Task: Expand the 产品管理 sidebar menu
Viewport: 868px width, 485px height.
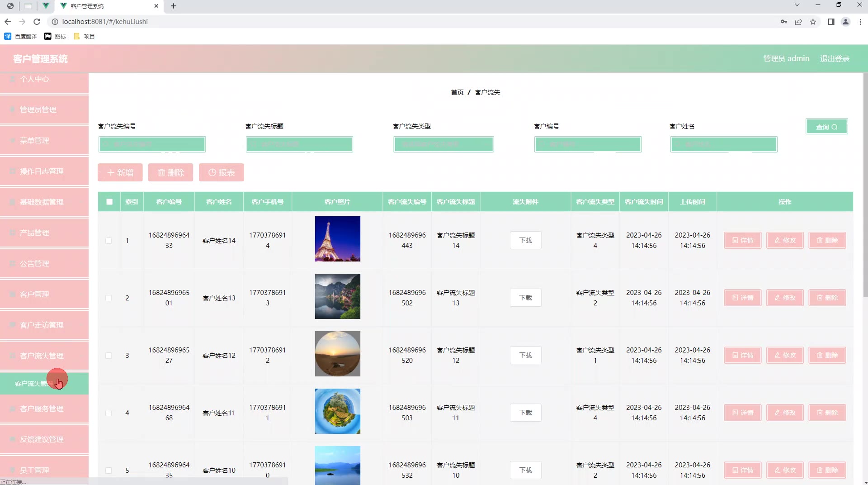Action: [44, 233]
